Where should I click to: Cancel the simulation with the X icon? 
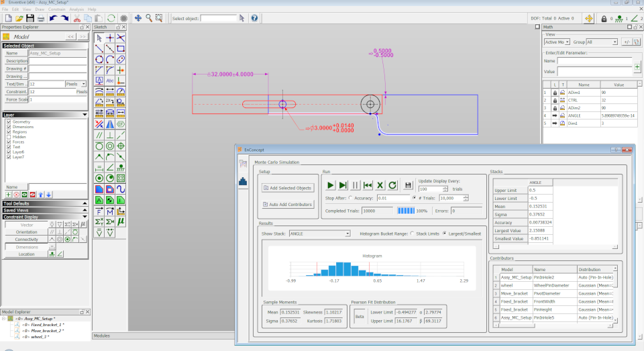click(x=380, y=185)
